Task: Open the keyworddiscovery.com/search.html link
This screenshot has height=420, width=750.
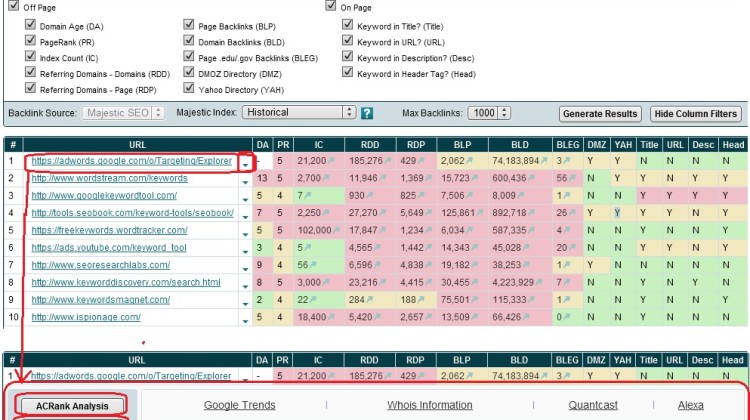Action: coord(126,282)
